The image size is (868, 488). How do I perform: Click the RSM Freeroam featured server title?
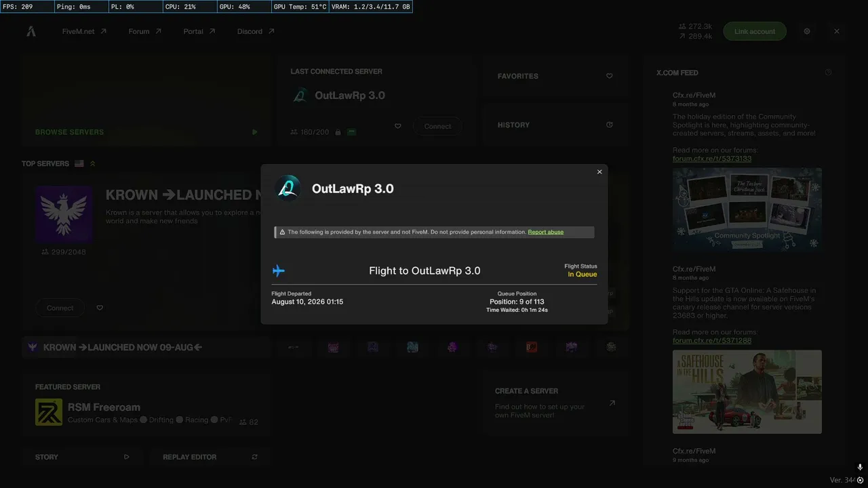click(104, 407)
